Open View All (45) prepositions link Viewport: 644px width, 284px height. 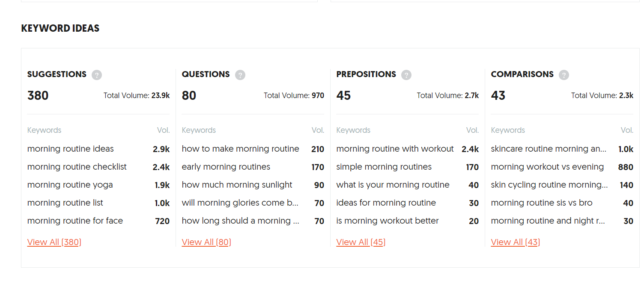361,242
